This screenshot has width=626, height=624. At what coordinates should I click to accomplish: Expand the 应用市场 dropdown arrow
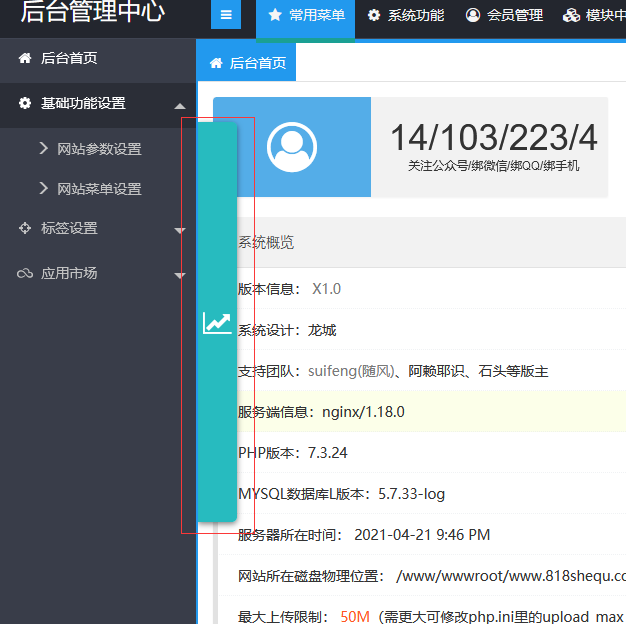pos(180,275)
